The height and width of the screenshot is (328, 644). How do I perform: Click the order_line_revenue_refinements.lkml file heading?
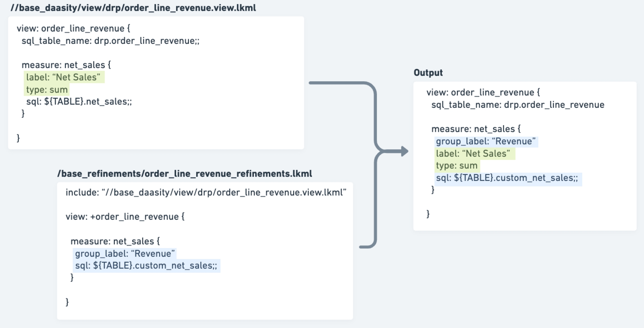point(184,174)
